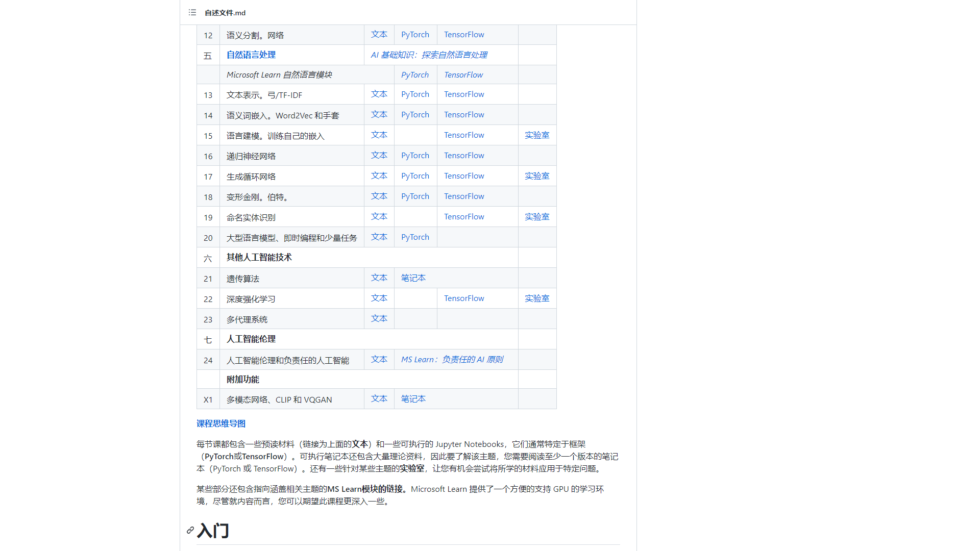Open italic PyTorch Microsoft Learn module link
The height and width of the screenshot is (551, 980).
pos(414,75)
